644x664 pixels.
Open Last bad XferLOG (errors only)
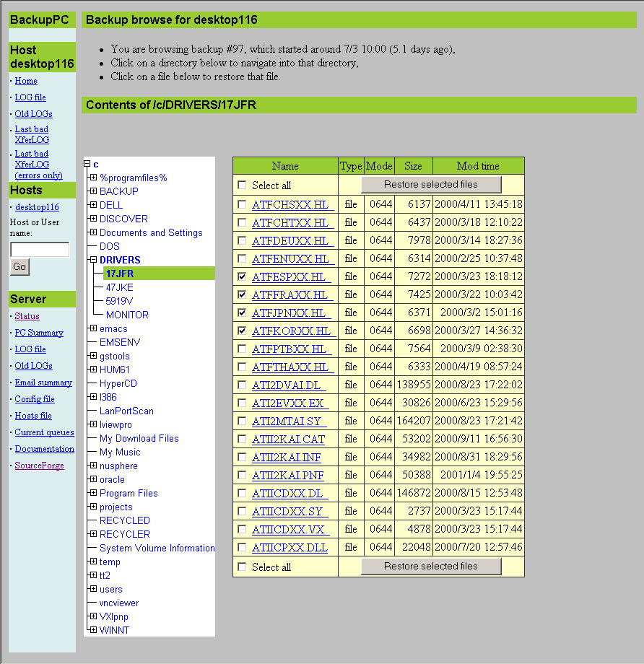tap(38, 165)
